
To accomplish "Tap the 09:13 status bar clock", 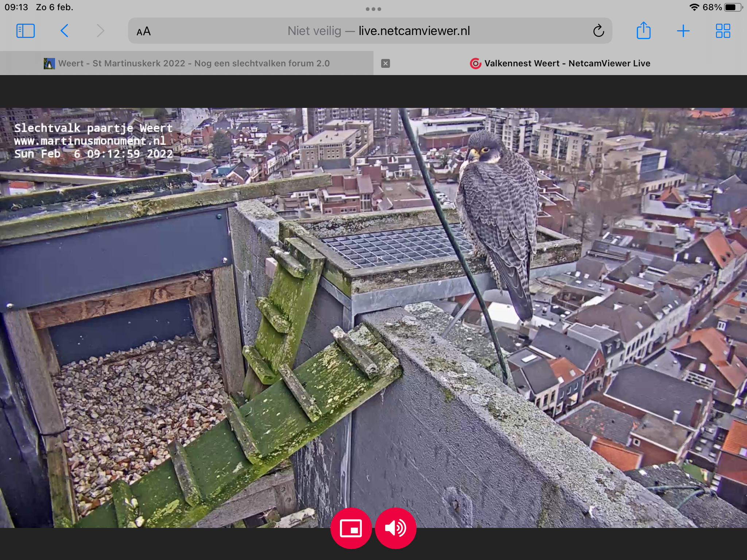I will (16, 7).
